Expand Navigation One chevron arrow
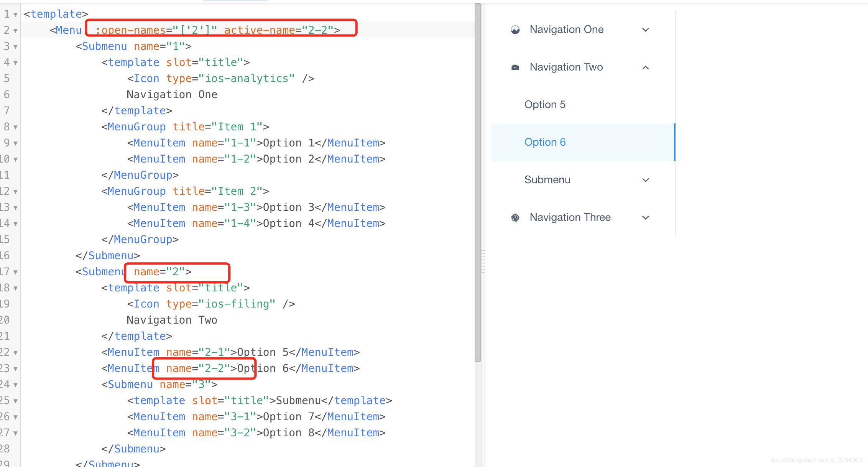Viewport: 868px width, 467px height. click(x=646, y=30)
